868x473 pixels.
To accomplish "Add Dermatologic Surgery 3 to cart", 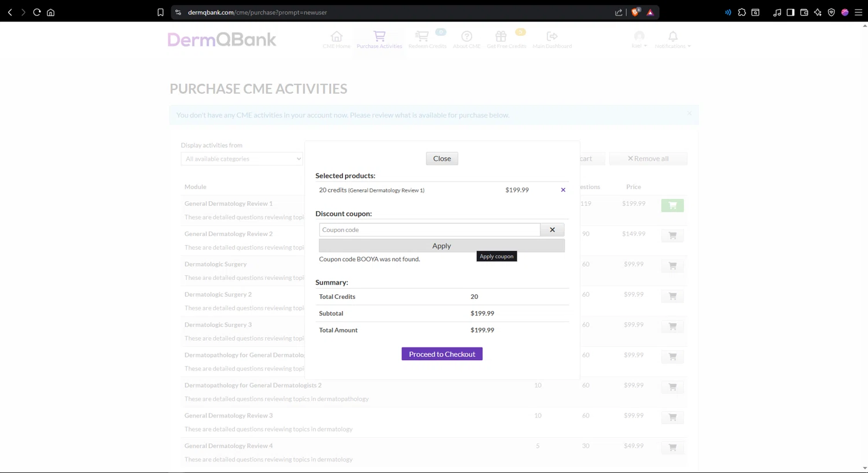I will 672,326.
